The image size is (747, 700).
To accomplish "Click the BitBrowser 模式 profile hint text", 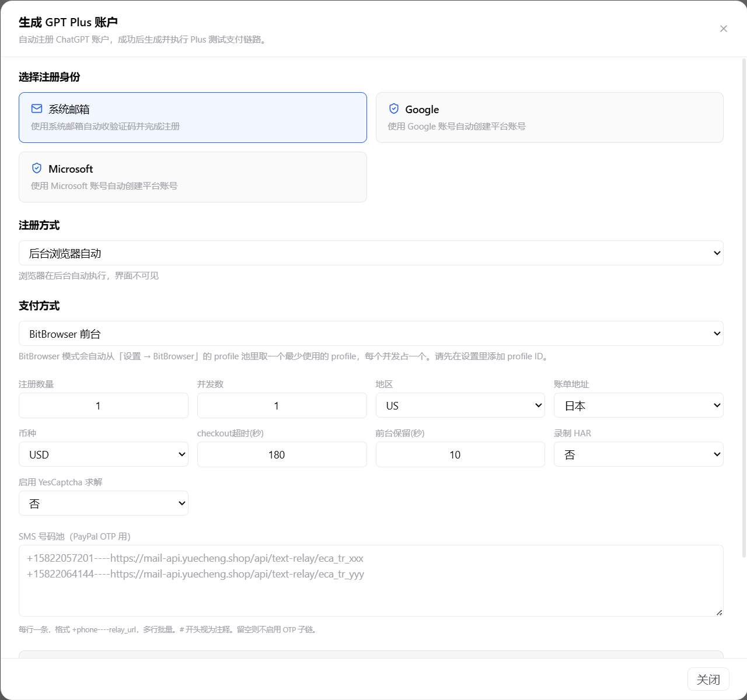I will pos(285,356).
